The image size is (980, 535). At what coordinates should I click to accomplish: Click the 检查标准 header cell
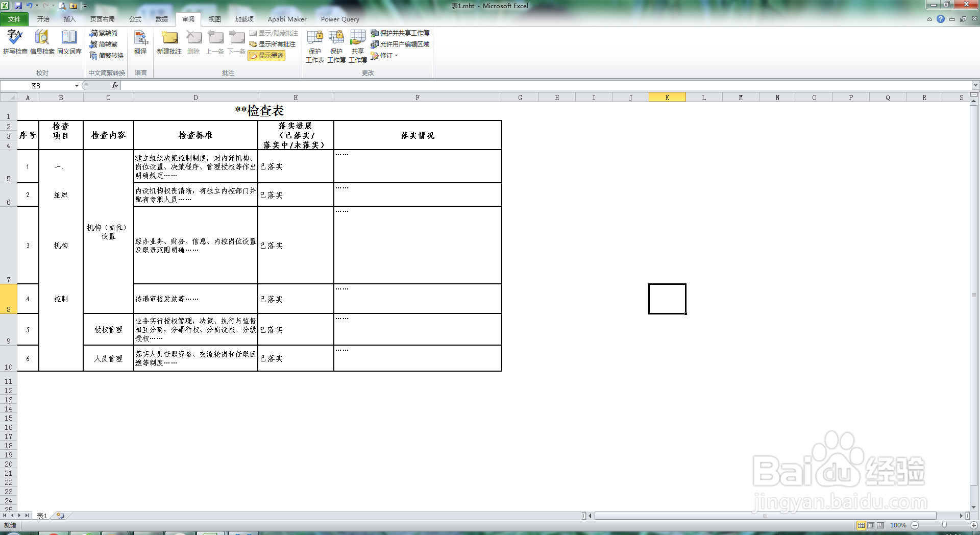click(195, 135)
